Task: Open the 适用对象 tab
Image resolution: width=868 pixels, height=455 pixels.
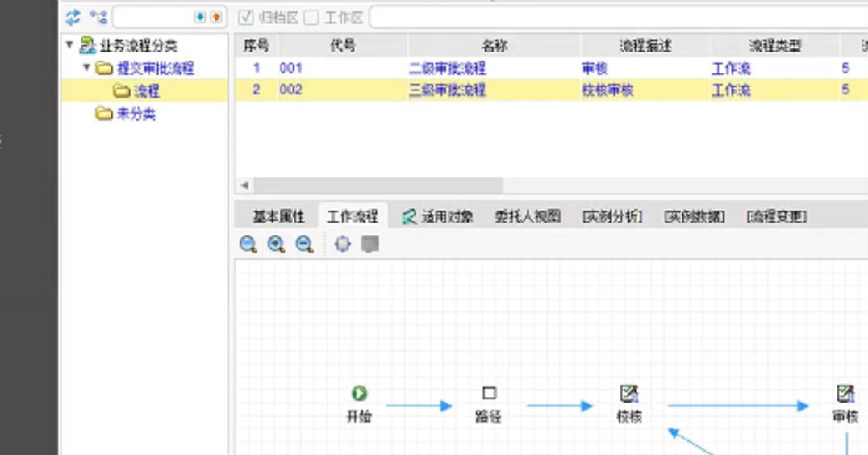Action: click(x=439, y=216)
